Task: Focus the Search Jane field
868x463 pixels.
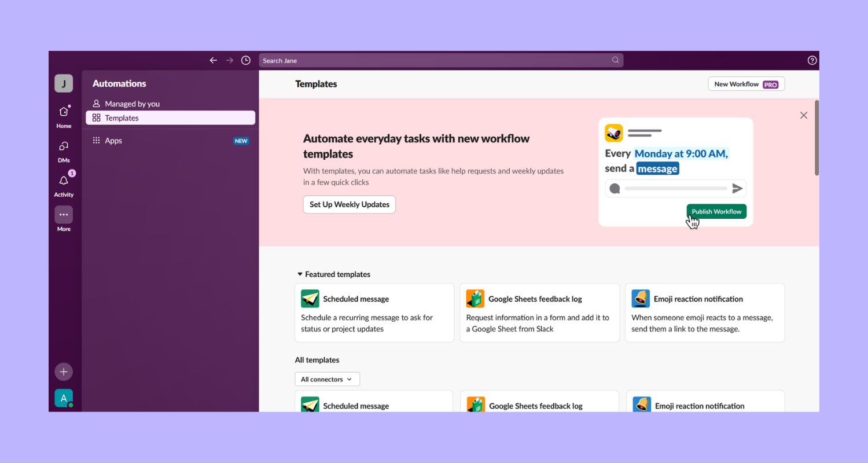Action: tap(441, 60)
